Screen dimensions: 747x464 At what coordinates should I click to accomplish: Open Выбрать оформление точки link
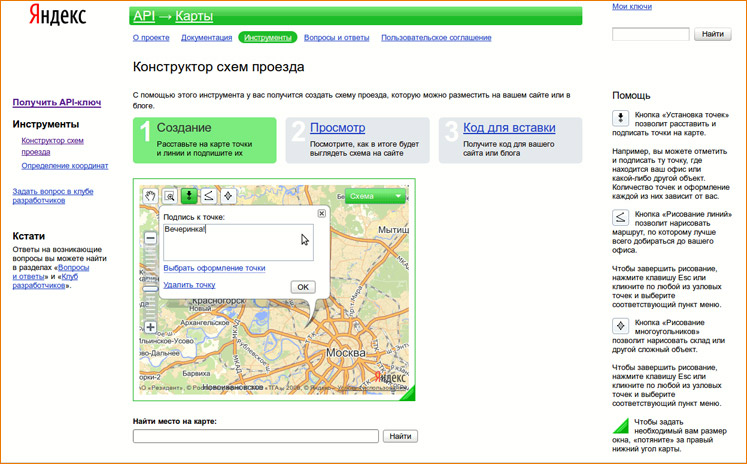(x=214, y=268)
